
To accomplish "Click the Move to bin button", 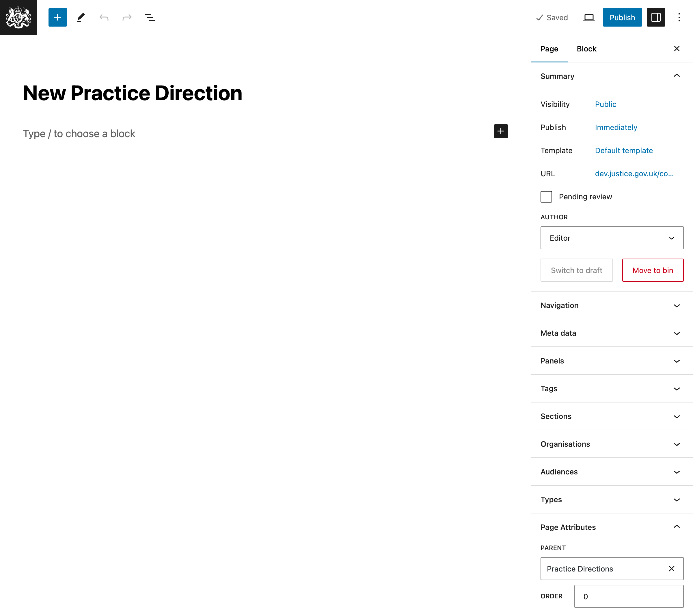I will pyautogui.click(x=652, y=269).
